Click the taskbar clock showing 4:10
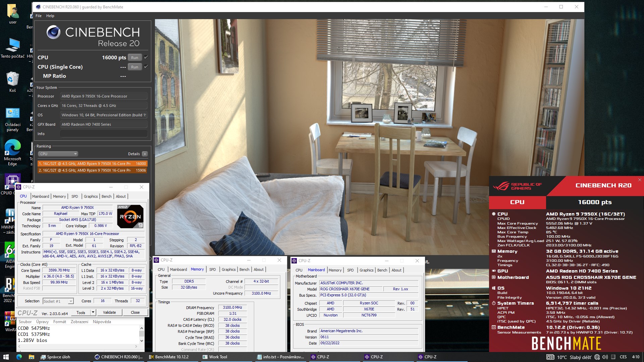This screenshot has width=644, height=362. [636, 357]
